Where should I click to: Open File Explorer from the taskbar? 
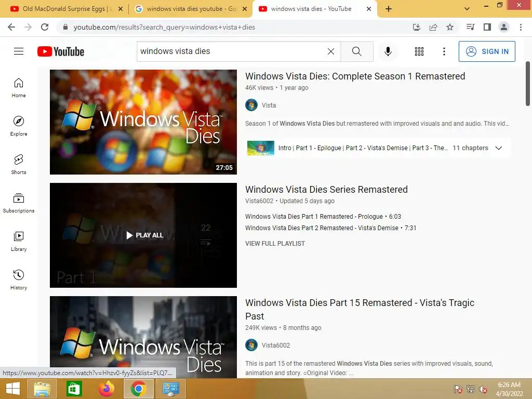pos(42,389)
